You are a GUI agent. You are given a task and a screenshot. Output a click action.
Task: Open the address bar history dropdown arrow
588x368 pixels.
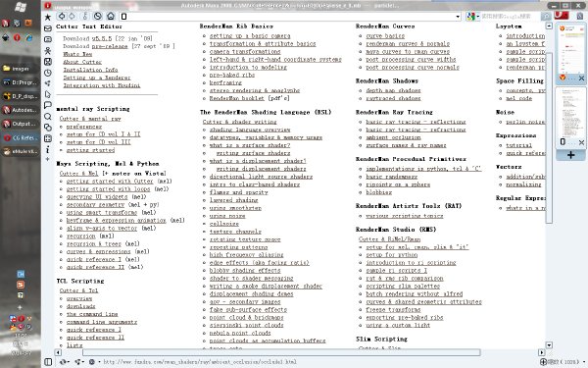pos(458,17)
